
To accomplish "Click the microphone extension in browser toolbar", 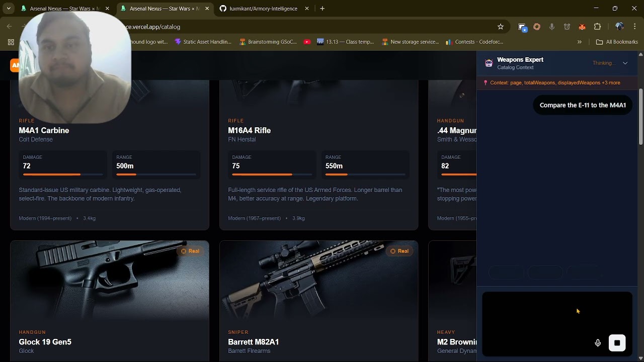I will pos(552,27).
